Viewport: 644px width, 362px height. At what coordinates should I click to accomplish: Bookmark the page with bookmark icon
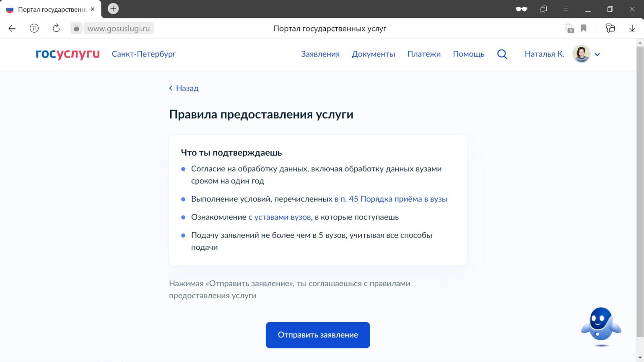tap(583, 28)
